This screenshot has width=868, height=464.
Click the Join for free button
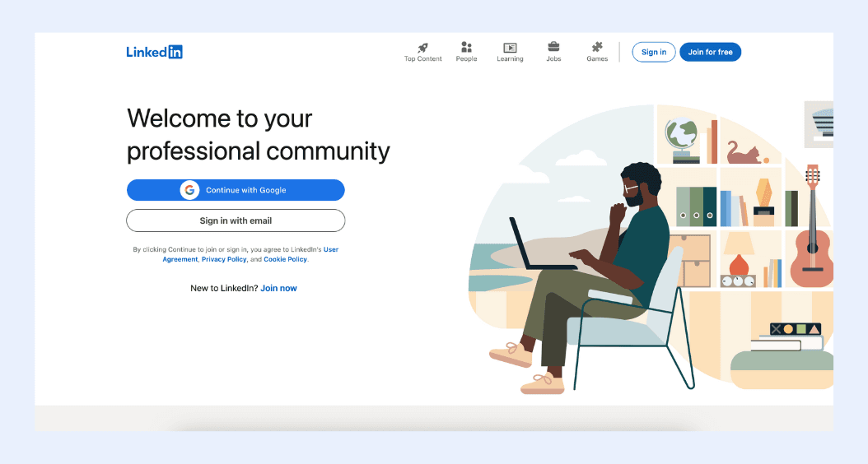(x=710, y=52)
